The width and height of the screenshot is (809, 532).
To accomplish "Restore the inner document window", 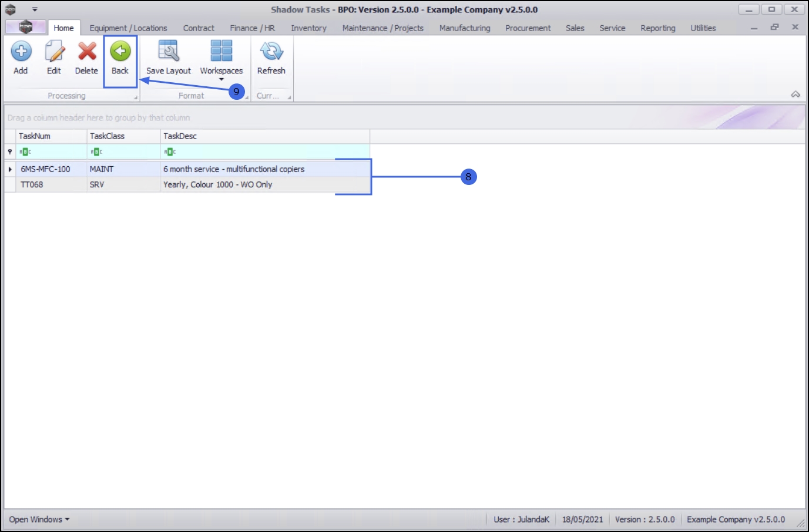I will tap(775, 27).
